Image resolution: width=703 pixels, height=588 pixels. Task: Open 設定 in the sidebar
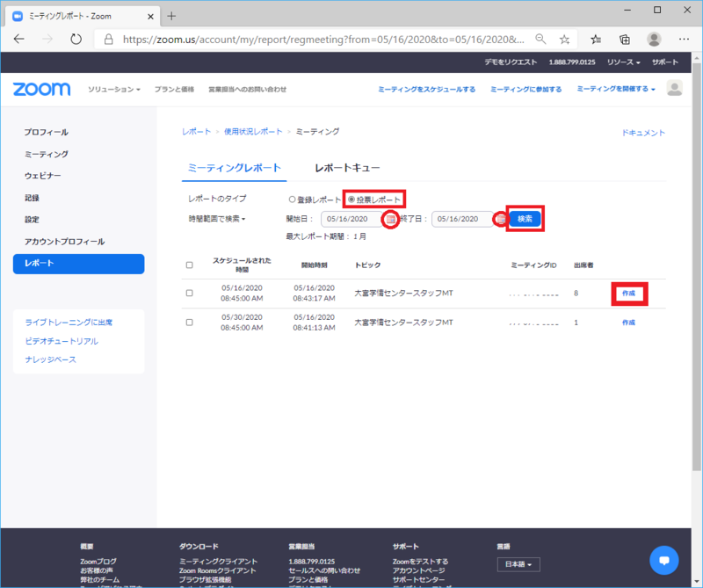coord(32,220)
